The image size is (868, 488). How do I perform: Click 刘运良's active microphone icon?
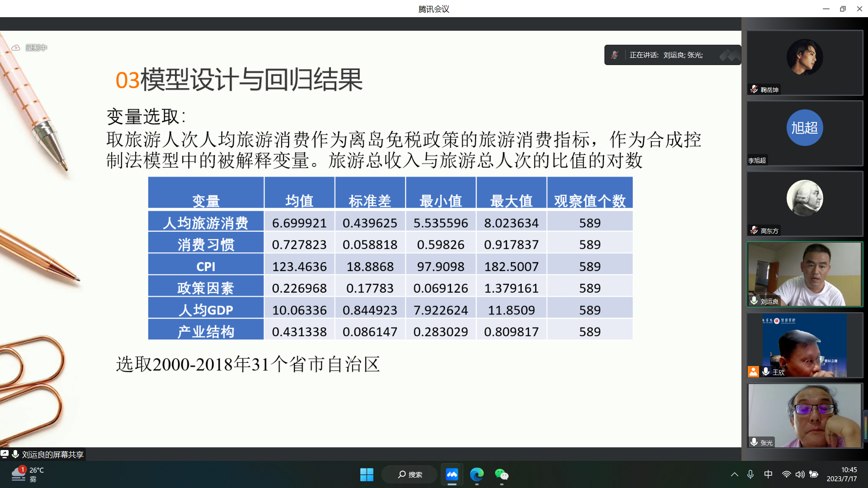(754, 301)
